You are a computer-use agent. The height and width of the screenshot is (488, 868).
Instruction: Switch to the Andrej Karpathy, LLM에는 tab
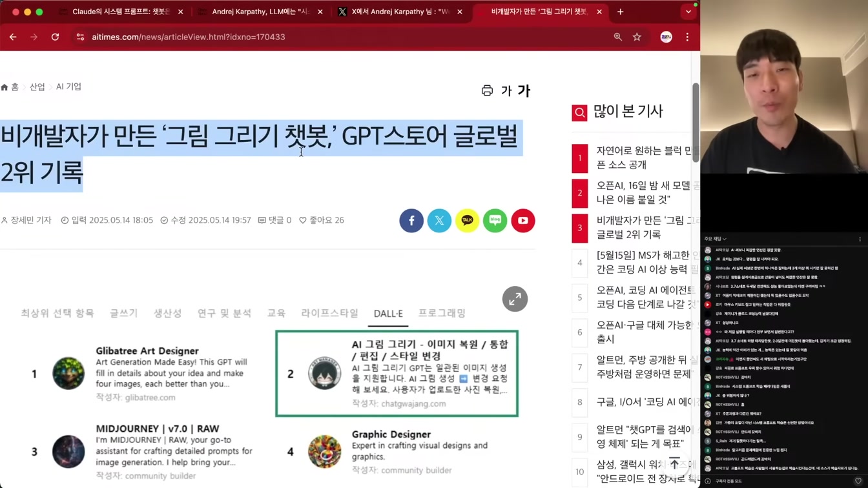click(261, 12)
